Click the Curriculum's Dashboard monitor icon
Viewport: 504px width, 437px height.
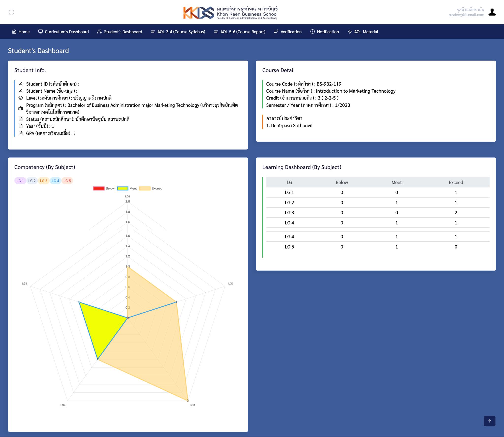pos(40,32)
